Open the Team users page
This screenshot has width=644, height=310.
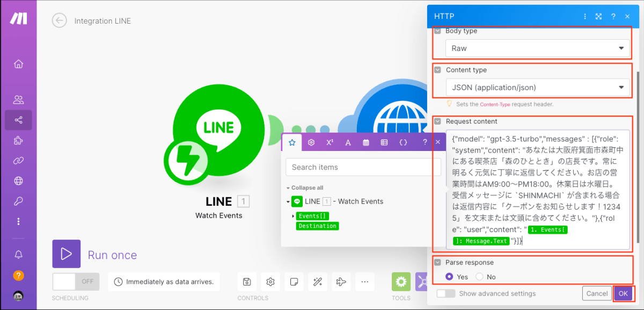coord(18,99)
